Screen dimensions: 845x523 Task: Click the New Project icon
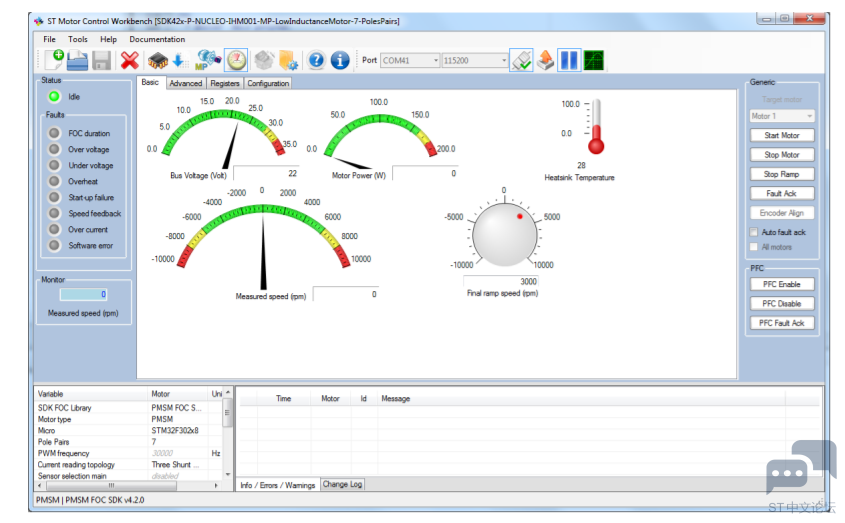(54, 60)
